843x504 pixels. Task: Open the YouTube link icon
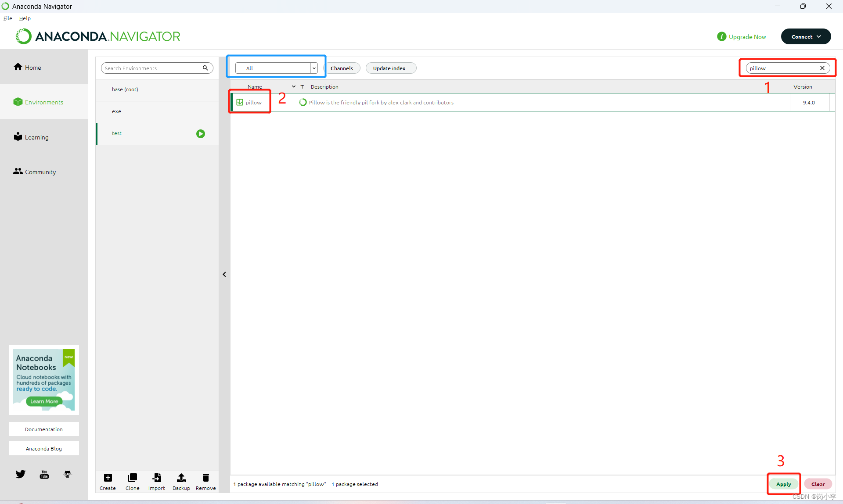(x=44, y=474)
